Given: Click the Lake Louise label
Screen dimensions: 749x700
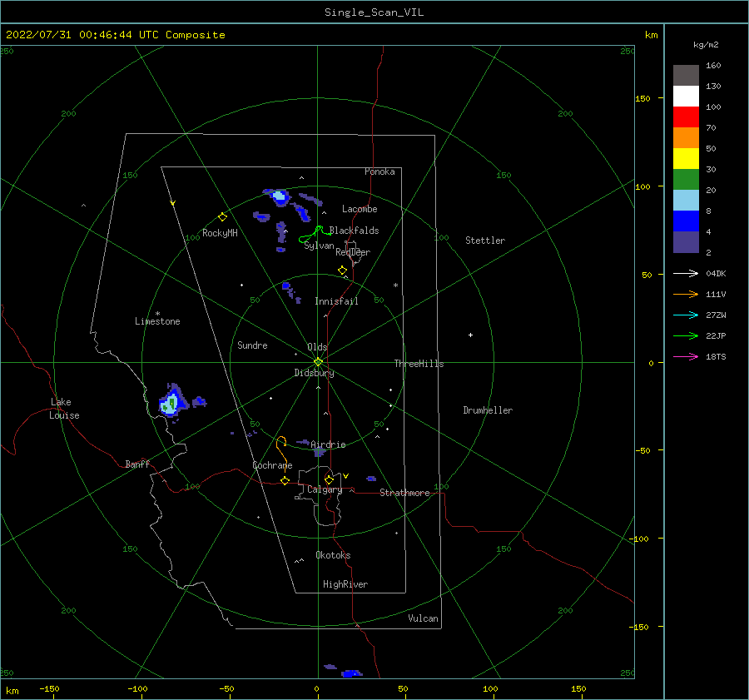Looking at the screenshot, I should click(x=64, y=409).
